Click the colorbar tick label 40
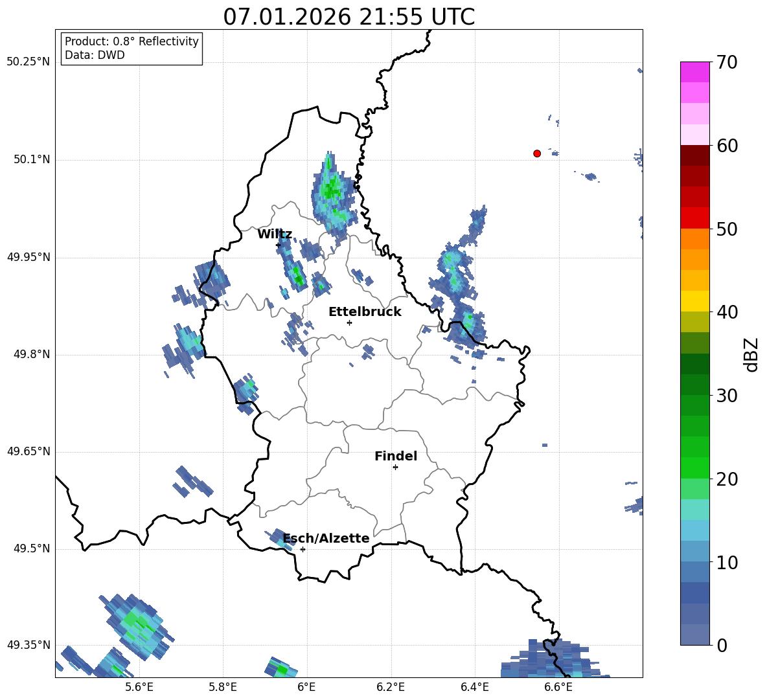The width and height of the screenshot is (767, 700). [x=727, y=312]
